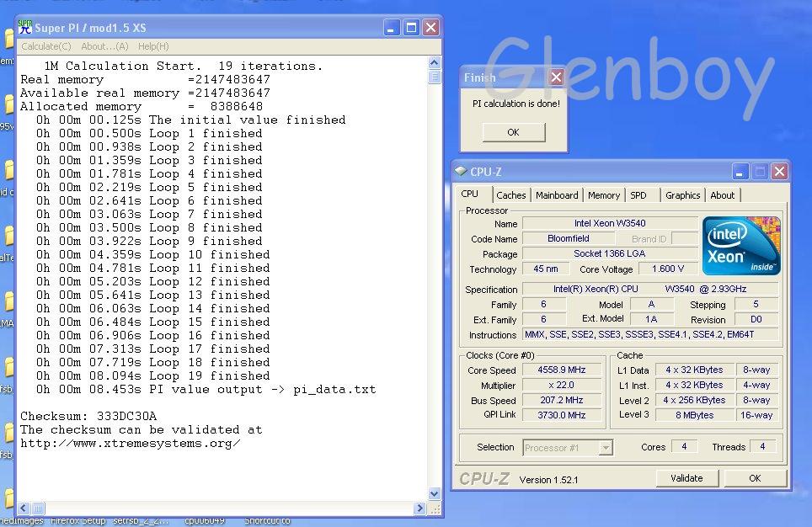The image size is (812, 527).
Task: Open the Calculate(C) menu
Action: click(x=46, y=46)
